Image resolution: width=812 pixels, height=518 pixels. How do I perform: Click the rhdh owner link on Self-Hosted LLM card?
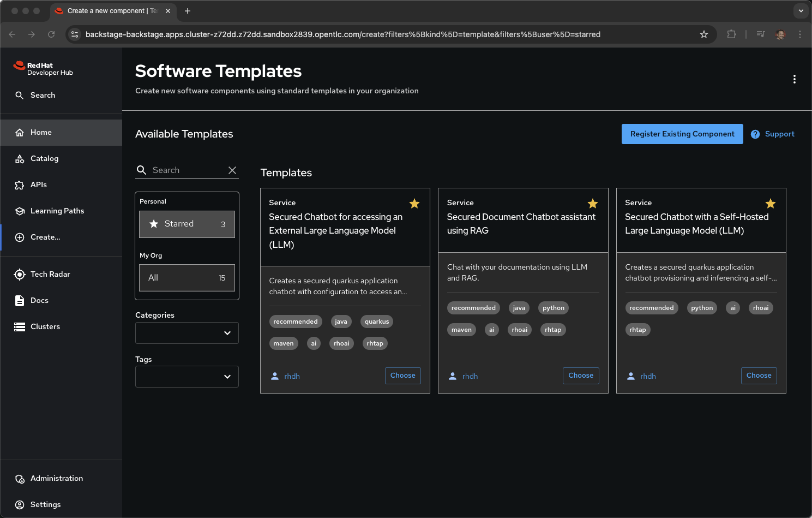[648, 376]
